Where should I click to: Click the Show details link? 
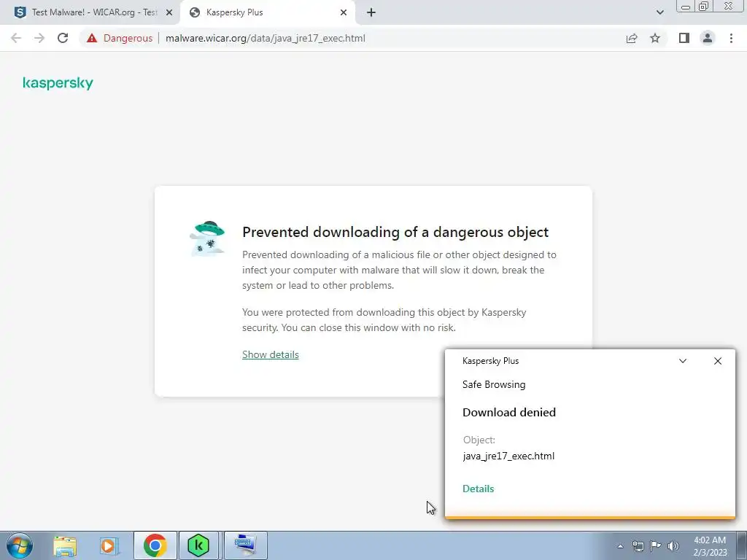270,355
